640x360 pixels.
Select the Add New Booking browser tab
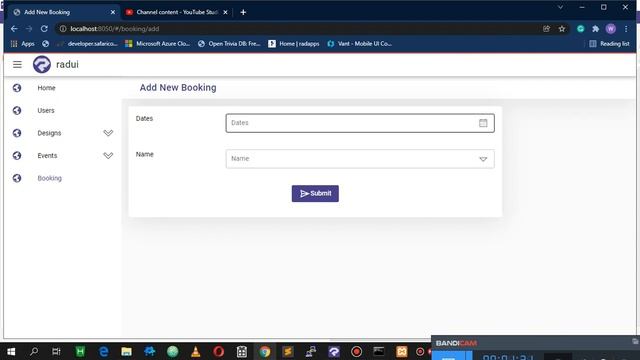point(63,12)
